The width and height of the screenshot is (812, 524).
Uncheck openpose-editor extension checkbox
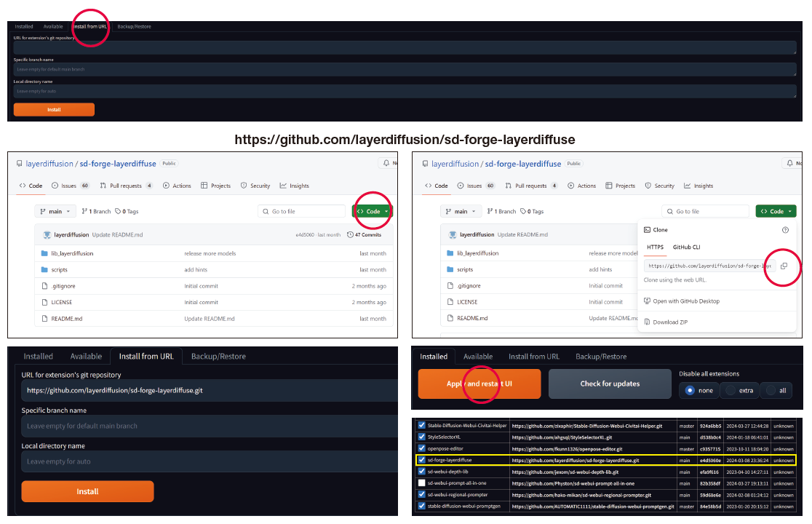tap(421, 448)
